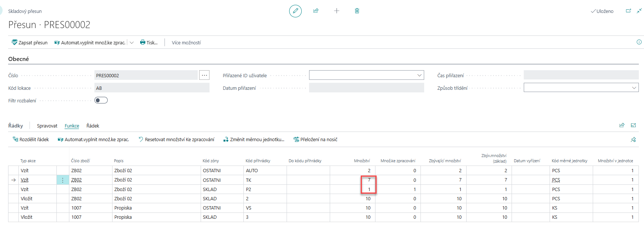Toggle the Filtr rozbalení switch
This screenshot has width=644, height=228.
pyautogui.click(x=101, y=100)
